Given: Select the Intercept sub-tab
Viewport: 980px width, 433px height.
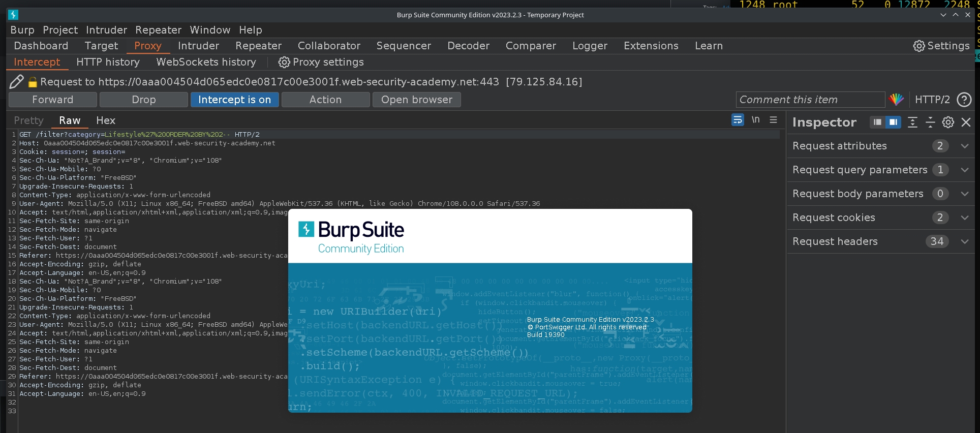Looking at the screenshot, I should pyautogui.click(x=37, y=62).
